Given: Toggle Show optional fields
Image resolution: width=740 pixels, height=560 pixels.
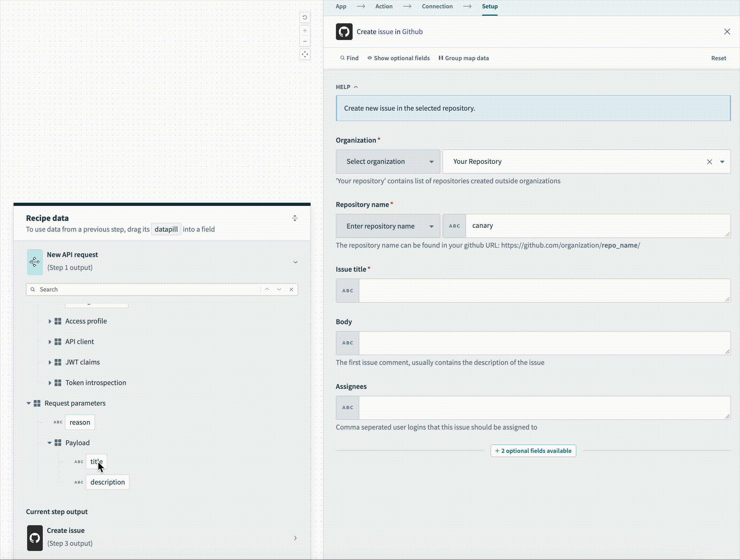Looking at the screenshot, I should tap(399, 58).
